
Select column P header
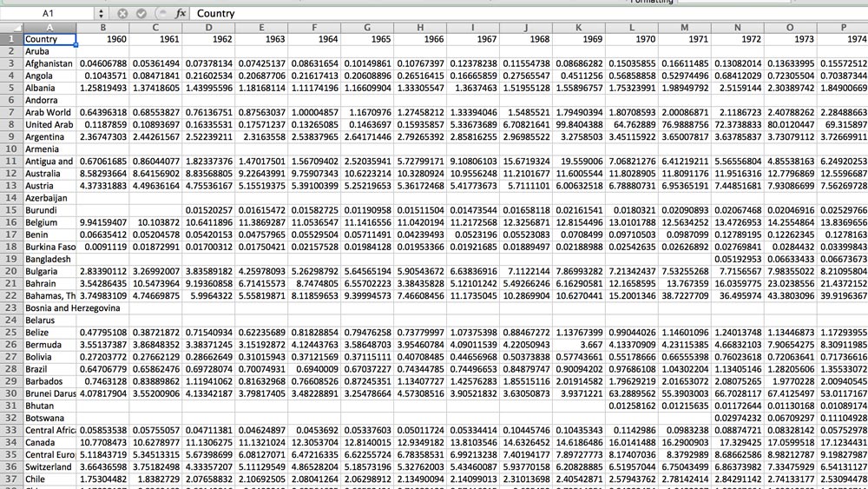[843, 27]
